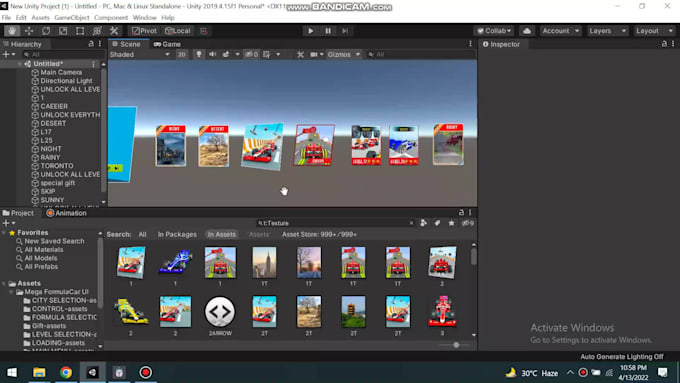The width and height of the screenshot is (680, 383).
Task: Select TORONTO object in Hierarchy
Action: pyautogui.click(x=56, y=166)
